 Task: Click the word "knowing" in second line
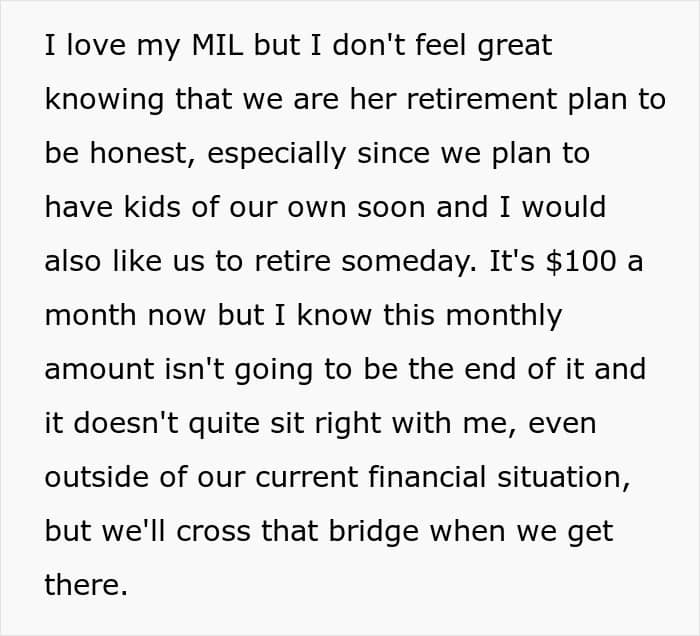tap(104, 100)
